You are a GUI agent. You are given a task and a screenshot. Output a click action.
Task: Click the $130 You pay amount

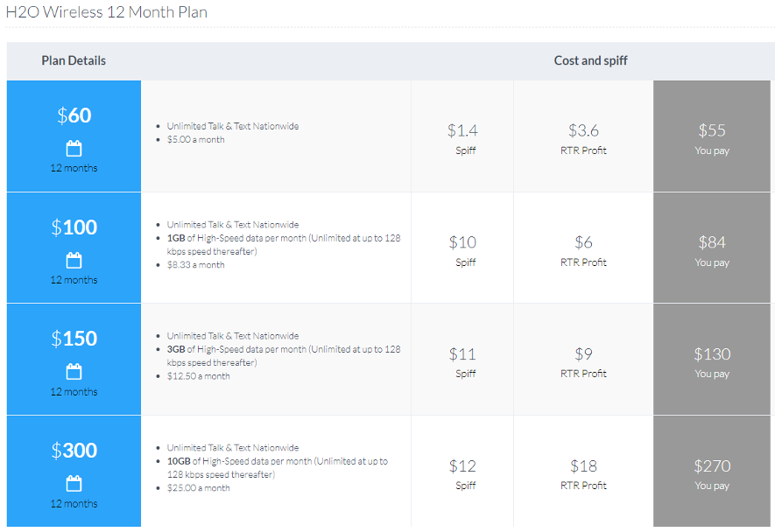(712, 354)
